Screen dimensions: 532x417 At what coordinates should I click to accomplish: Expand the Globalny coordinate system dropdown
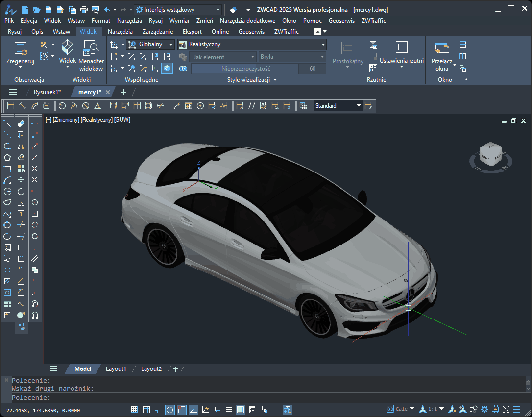point(150,44)
